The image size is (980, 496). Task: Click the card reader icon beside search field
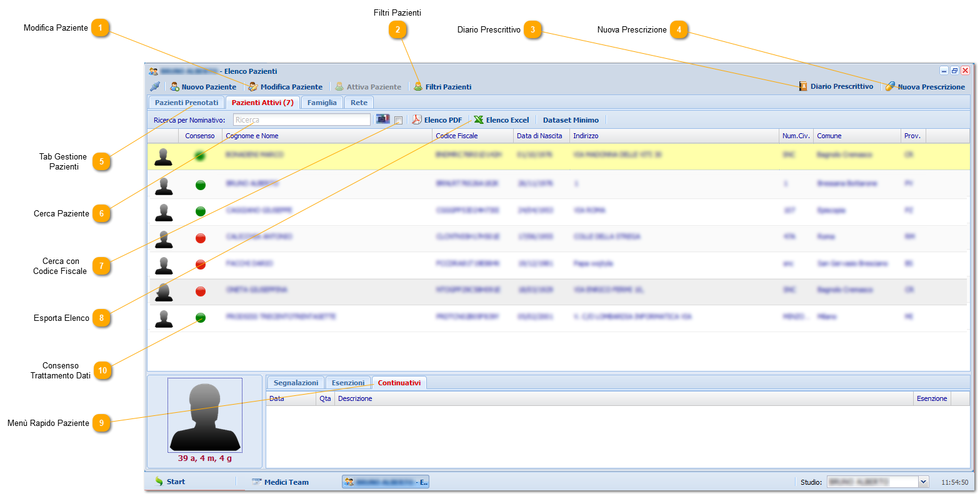(x=383, y=119)
